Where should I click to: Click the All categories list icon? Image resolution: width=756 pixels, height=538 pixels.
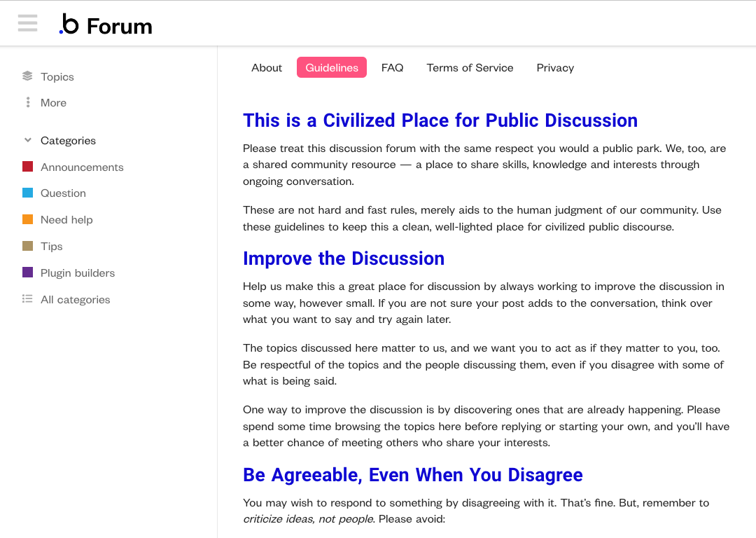[x=27, y=299]
